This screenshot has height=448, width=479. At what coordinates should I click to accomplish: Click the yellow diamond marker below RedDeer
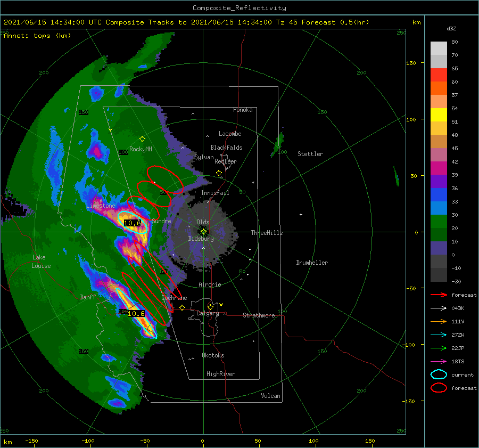click(x=219, y=173)
